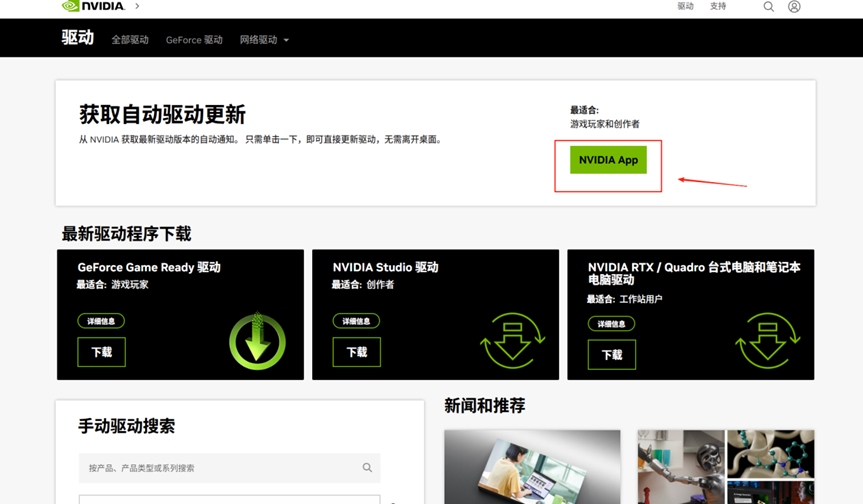Focus the manual driver search input field
863x504 pixels.
click(x=230, y=468)
